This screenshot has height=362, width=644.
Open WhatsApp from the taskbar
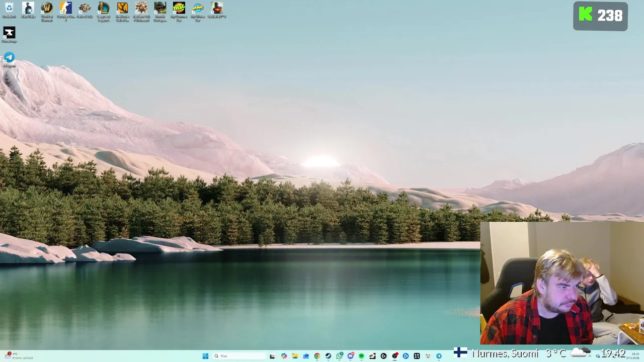[340, 356]
